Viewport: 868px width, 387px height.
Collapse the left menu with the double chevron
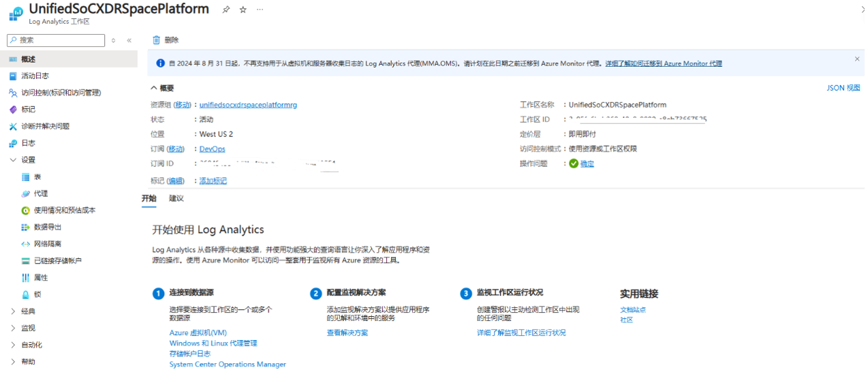coord(129,40)
